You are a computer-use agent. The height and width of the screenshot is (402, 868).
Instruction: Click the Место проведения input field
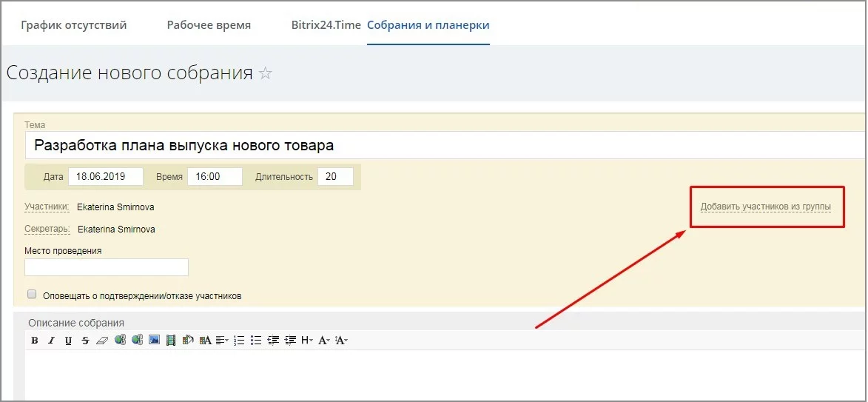point(107,267)
